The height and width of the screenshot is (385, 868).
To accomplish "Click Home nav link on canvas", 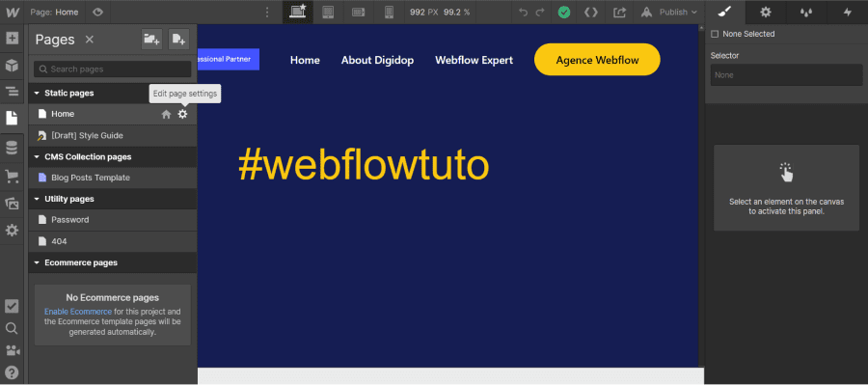I will coord(305,60).
